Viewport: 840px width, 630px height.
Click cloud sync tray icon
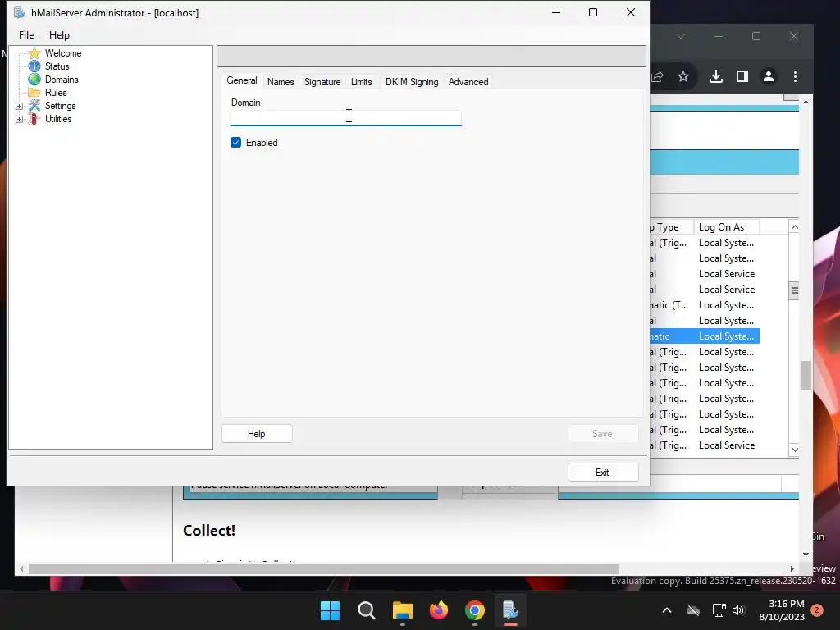pos(693,610)
